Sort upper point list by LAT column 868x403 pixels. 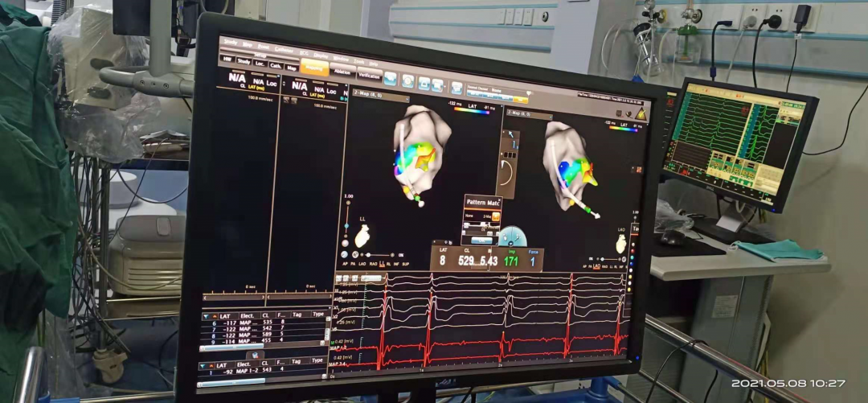tap(225, 316)
